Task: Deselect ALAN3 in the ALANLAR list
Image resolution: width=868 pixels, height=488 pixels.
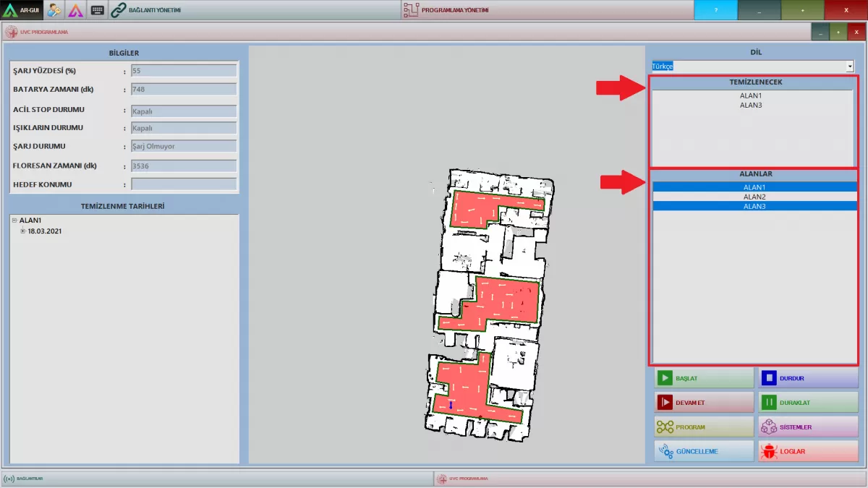Action: click(x=754, y=206)
